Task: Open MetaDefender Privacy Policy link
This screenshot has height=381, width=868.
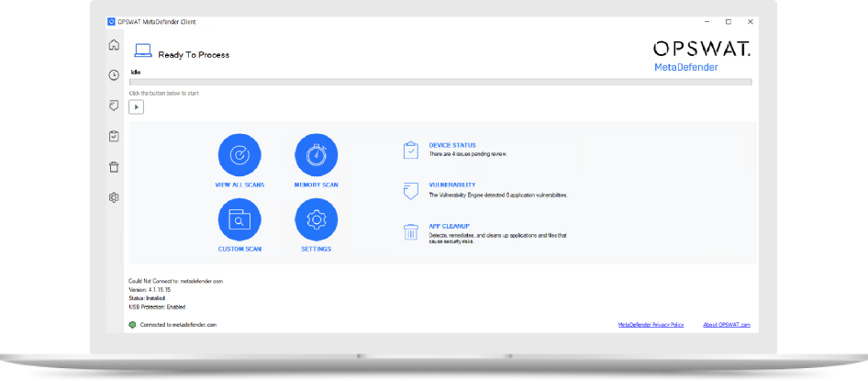Action: [651, 325]
